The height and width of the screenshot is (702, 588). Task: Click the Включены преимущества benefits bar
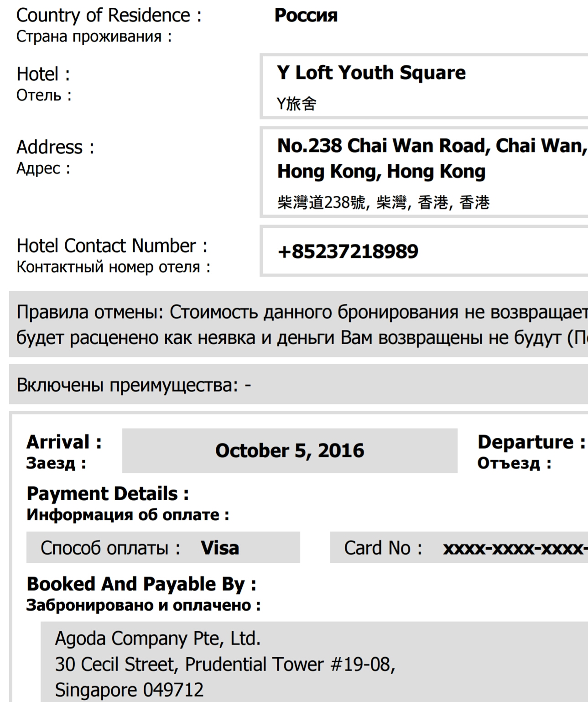[298, 384]
